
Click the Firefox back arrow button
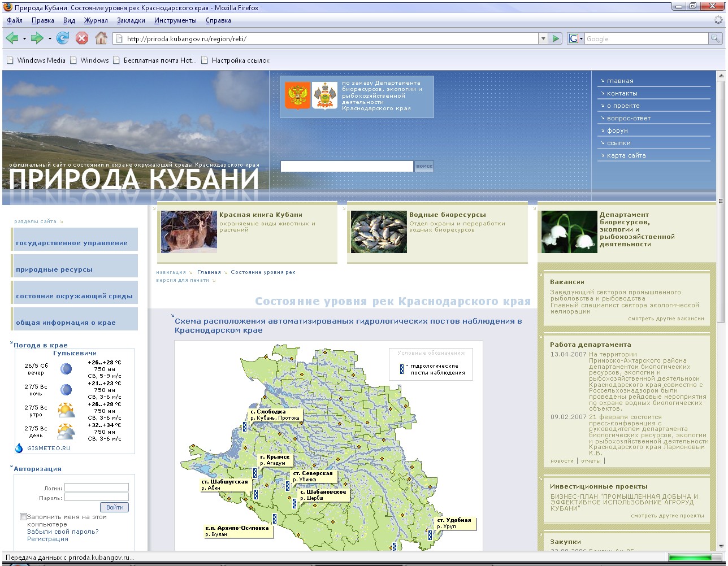(x=12, y=38)
